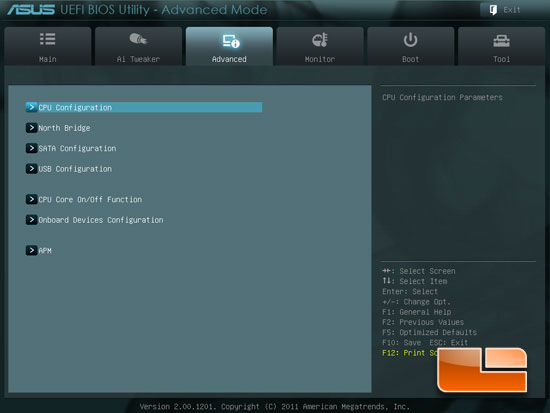Open the Main tab label
This screenshot has width=550, height=413.
click(x=48, y=59)
